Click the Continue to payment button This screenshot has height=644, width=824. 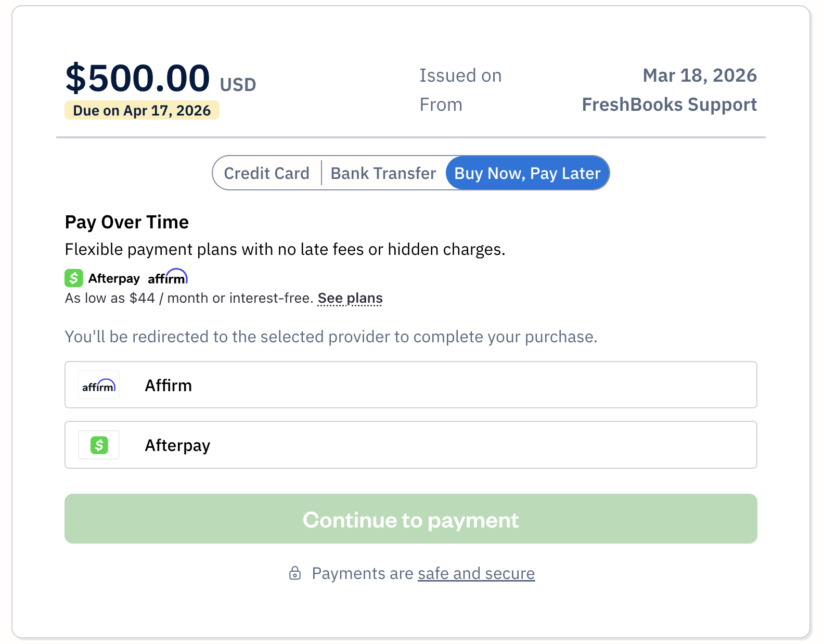pyautogui.click(x=411, y=519)
